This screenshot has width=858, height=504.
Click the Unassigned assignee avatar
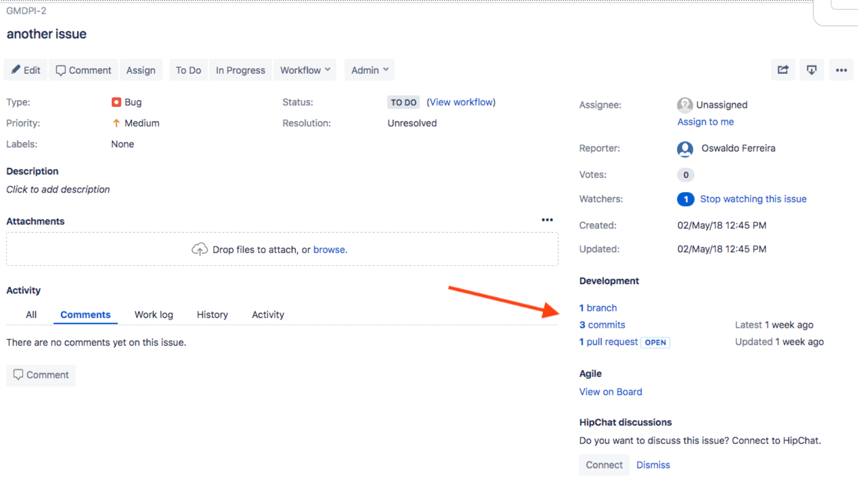tap(684, 105)
